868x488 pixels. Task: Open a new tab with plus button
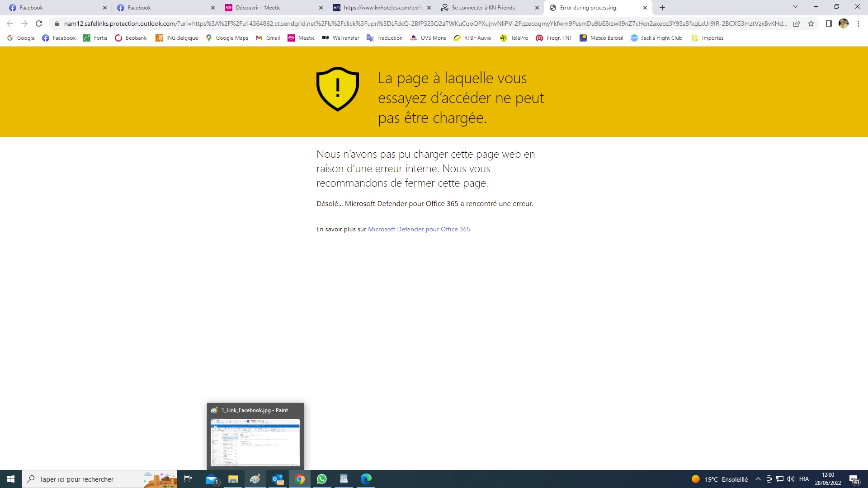tap(662, 8)
